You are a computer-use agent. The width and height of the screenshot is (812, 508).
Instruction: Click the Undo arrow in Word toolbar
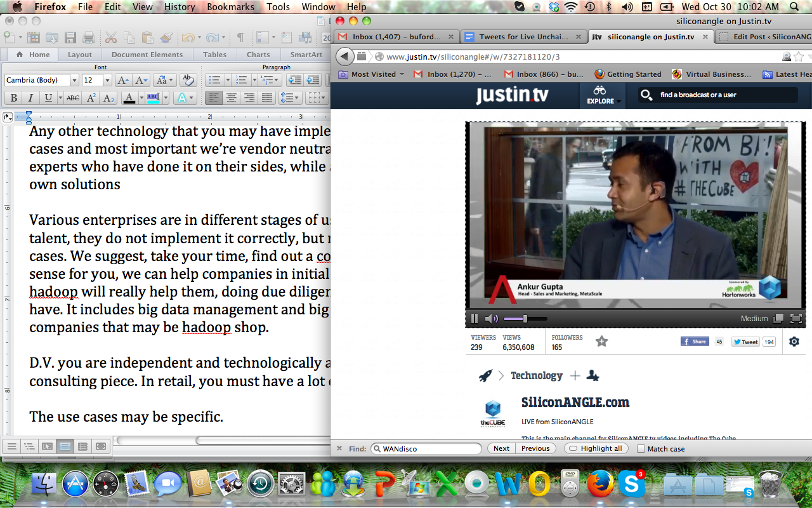coord(188,37)
